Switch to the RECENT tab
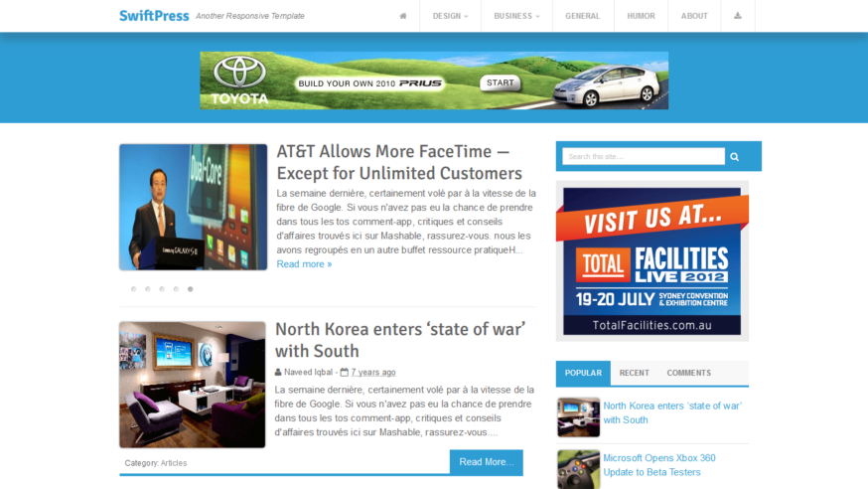868x489 pixels. pos(634,373)
